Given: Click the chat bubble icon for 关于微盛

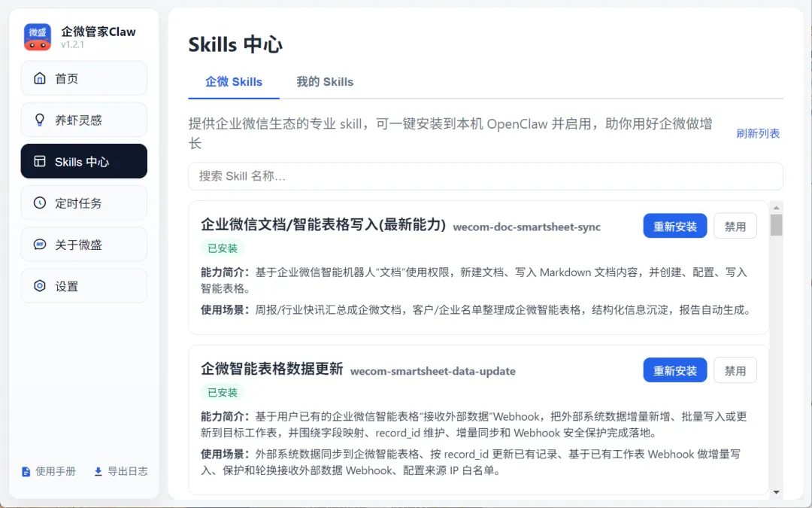Looking at the screenshot, I should point(40,244).
